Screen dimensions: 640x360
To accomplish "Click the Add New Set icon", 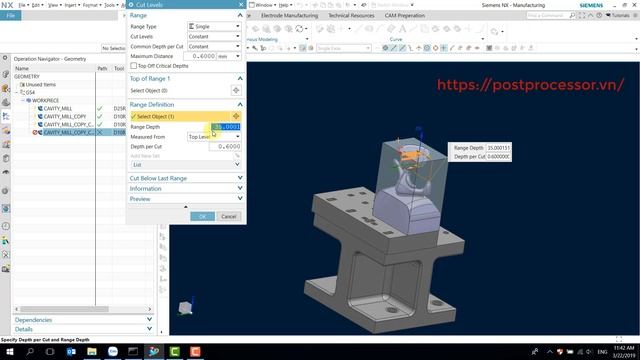I will 236,156.
